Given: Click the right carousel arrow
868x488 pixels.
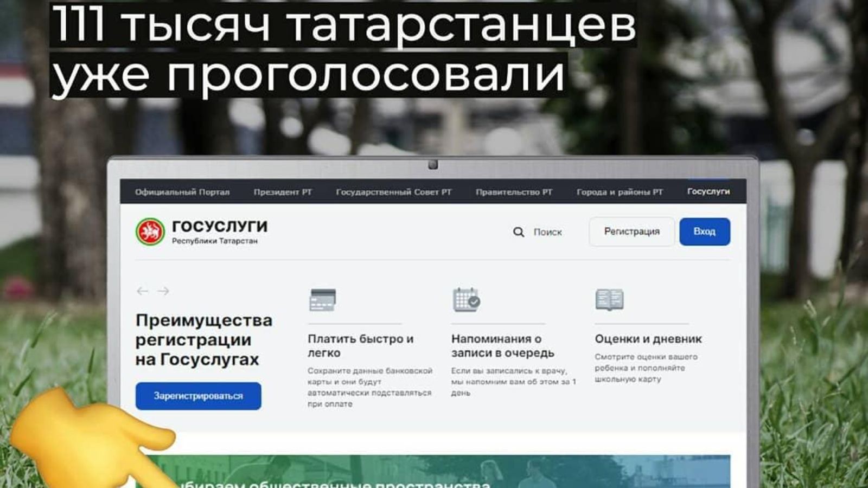Looking at the screenshot, I should (x=163, y=291).
